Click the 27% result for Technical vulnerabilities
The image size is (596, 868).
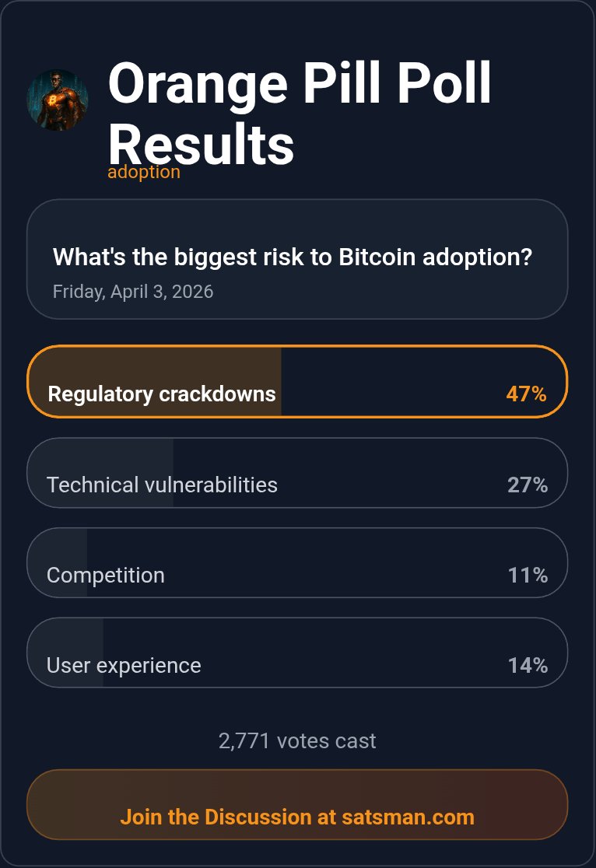click(528, 485)
